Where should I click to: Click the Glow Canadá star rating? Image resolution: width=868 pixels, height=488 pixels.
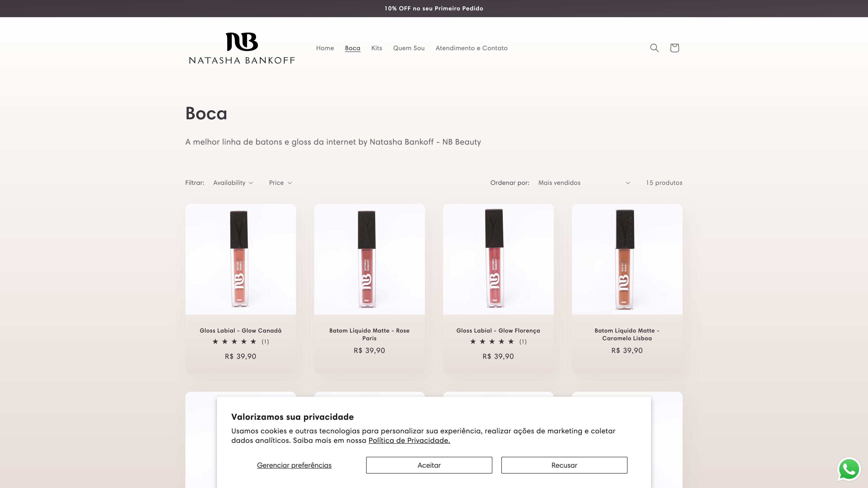[x=235, y=342]
